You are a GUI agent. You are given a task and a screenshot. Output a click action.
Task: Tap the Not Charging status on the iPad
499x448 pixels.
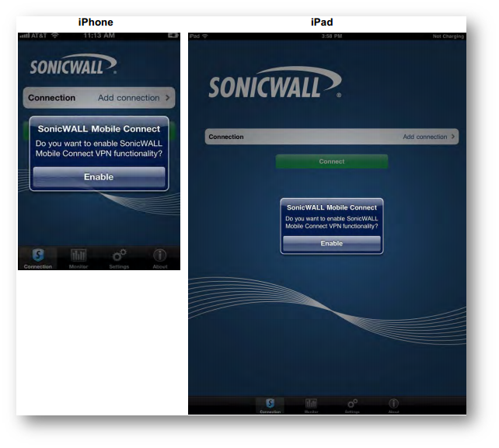448,36
